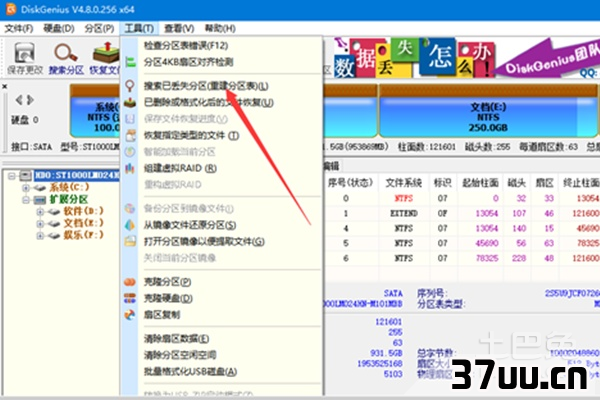600x400 pixels.
Task: Click the Recover Files (恢复文件) toolbar icon
Action: (106, 53)
